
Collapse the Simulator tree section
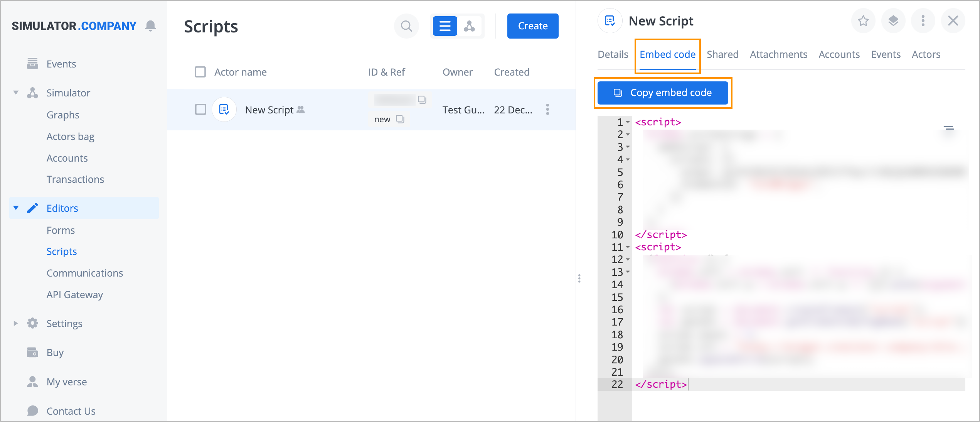(x=16, y=93)
